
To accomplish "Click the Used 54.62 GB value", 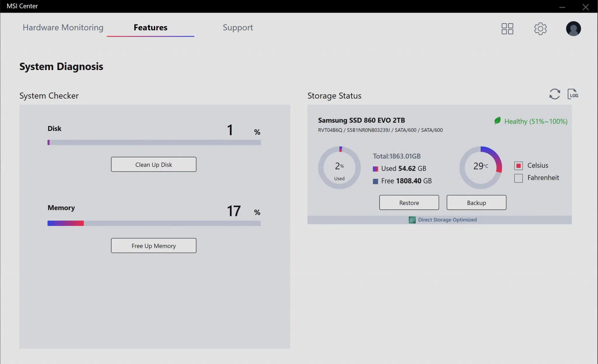I will pos(404,168).
